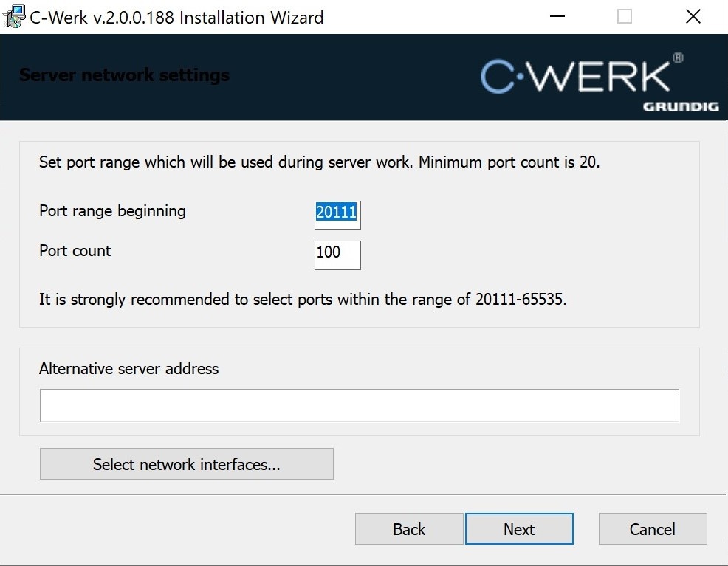The width and height of the screenshot is (728, 566).
Task: Click the GRUNDIG brand text under the logo
Action: [680, 107]
